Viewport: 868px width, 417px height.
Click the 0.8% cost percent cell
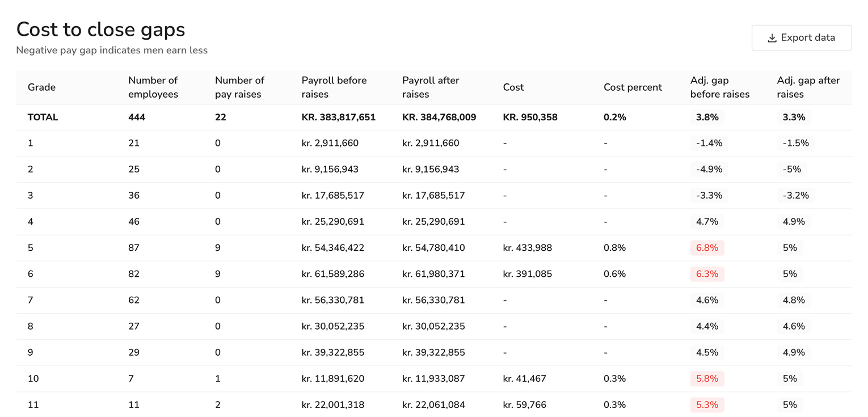point(614,248)
